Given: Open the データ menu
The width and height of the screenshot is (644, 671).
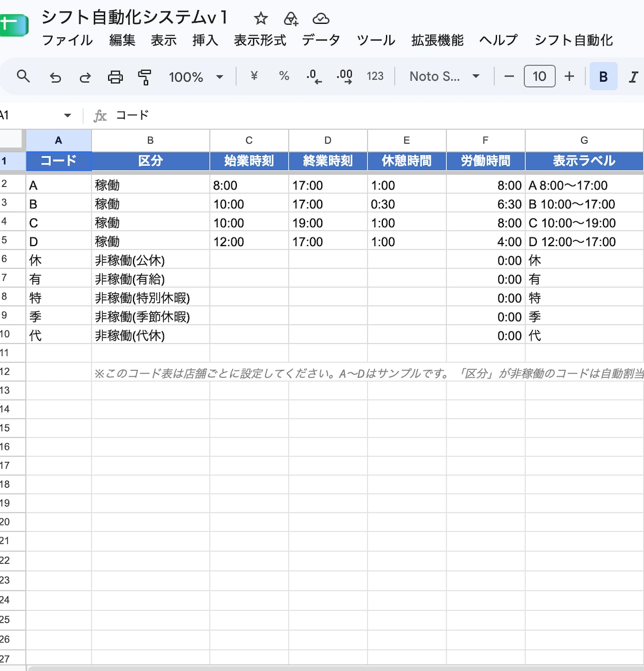Looking at the screenshot, I should (321, 41).
